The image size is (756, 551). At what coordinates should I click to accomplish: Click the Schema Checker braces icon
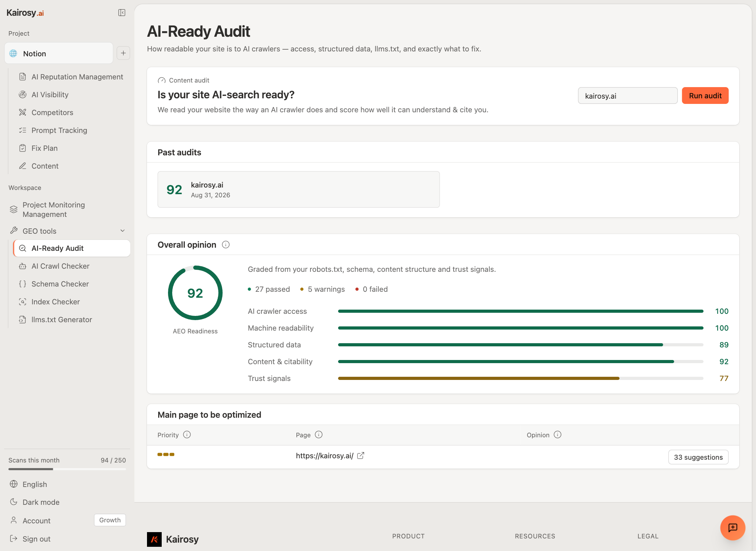tap(23, 284)
